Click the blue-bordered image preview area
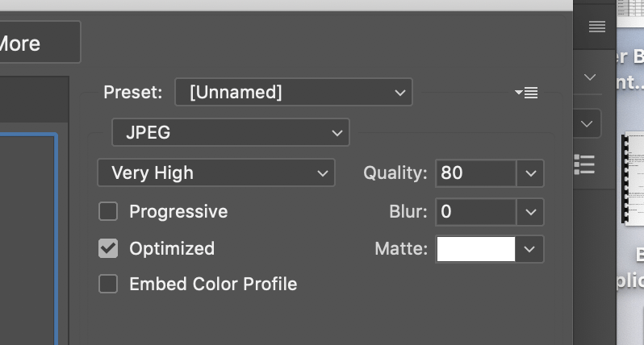This screenshot has height=345, width=644. [28, 242]
